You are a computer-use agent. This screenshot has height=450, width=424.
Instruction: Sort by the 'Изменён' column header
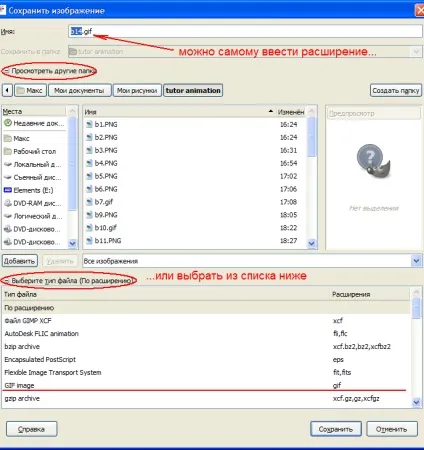(x=291, y=112)
